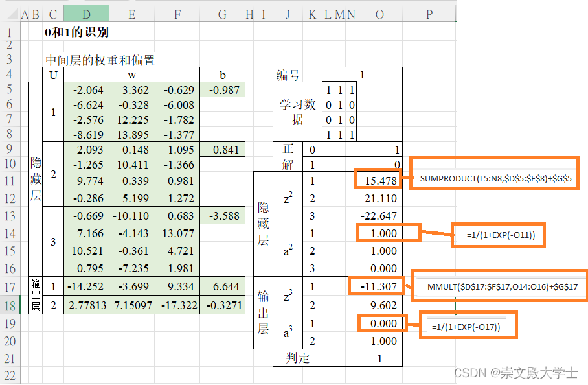Select output weight cell 9.334
This screenshot has height=385, width=588.
(177, 286)
